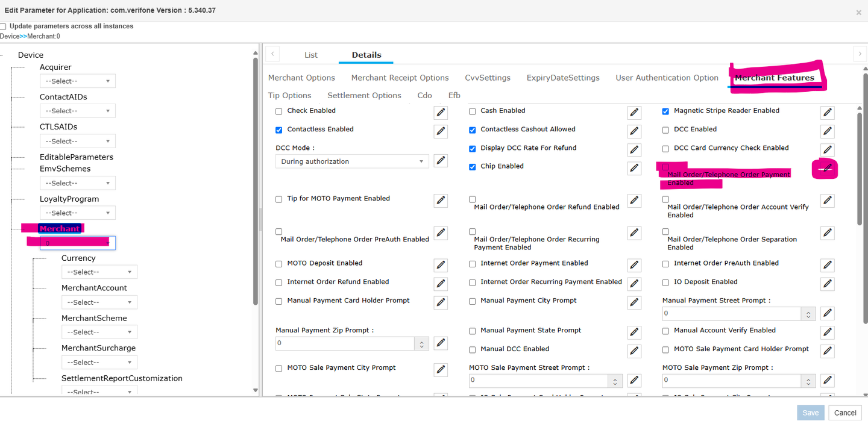Click edit pencil for Cash Enabled
The width and height of the screenshot is (868, 427).
point(634,113)
